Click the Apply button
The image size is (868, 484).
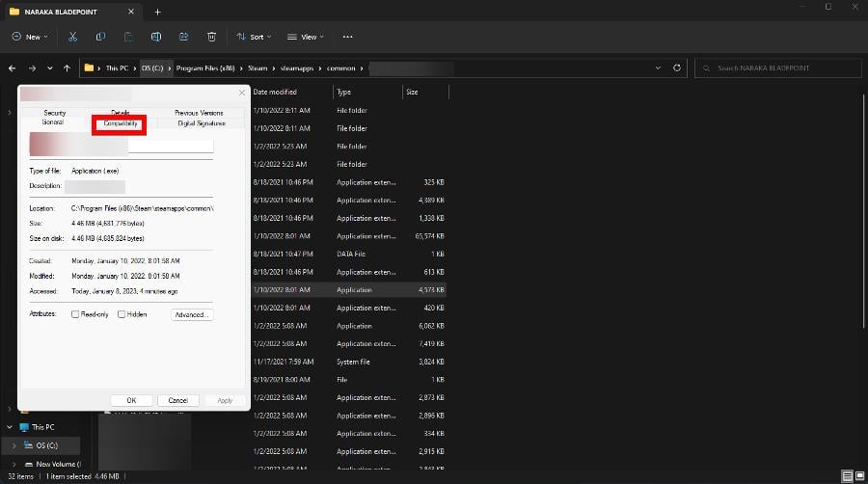[x=225, y=400]
